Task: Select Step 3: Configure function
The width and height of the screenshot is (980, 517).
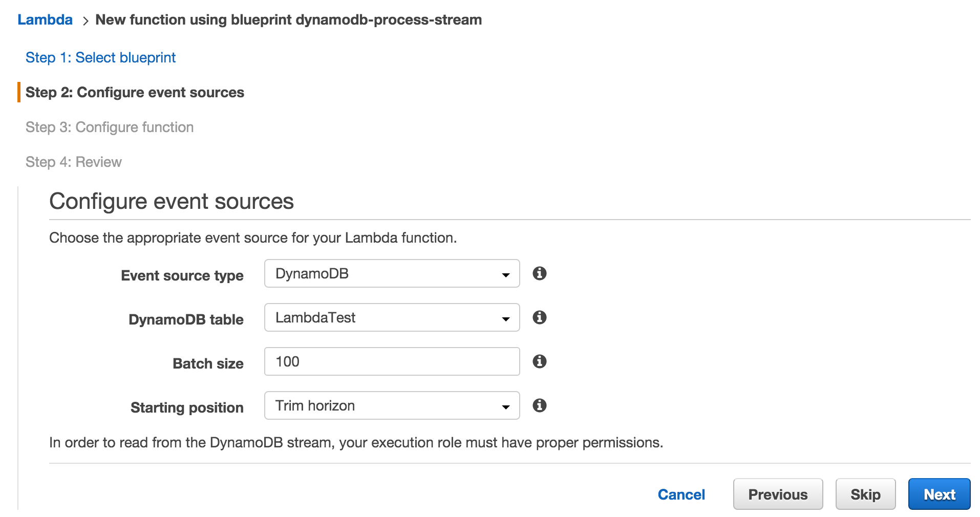Action: [x=110, y=127]
